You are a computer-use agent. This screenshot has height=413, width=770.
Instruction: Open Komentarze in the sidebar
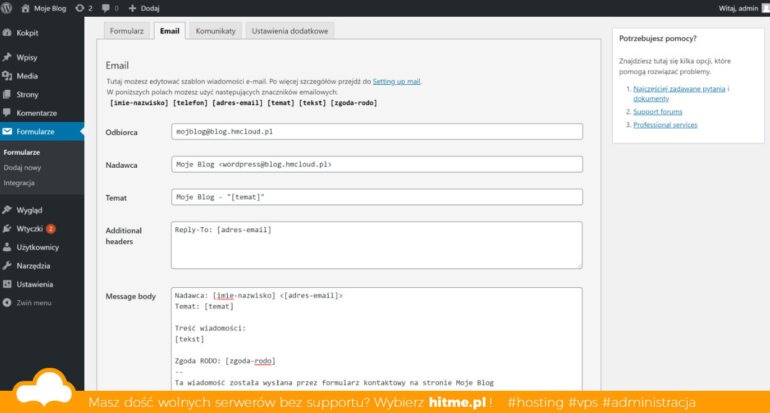pyautogui.click(x=37, y=113)
